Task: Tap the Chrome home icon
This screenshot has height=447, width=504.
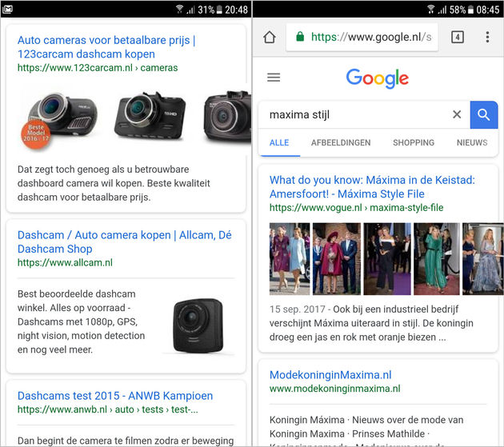Action: pyautogui.click(x=270, y=38)
